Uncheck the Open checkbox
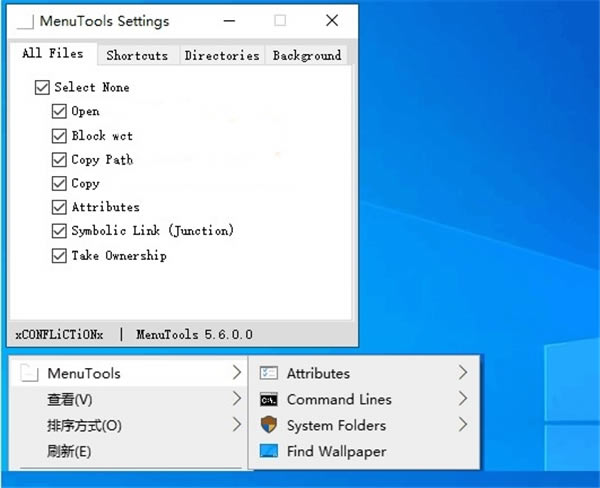This screenshot has height=488, width=600. 59,111
